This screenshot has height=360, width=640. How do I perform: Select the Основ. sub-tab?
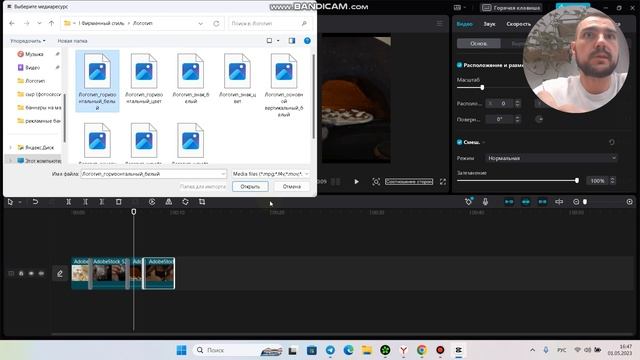pyautogui.click(x=479, y=43)
